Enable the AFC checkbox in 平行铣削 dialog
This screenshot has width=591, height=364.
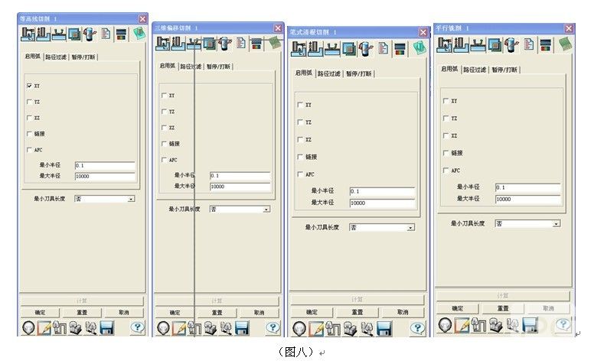click(446, 171)
